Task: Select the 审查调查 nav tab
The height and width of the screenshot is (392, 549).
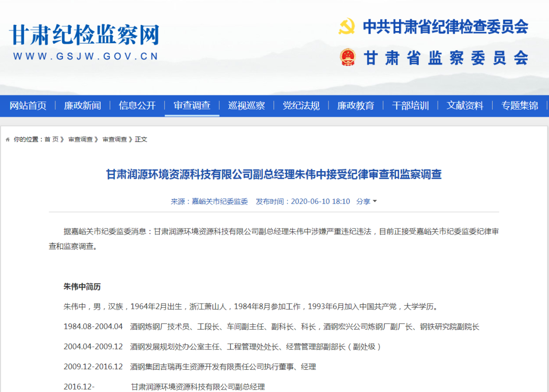Action: (x=192, y=106)
